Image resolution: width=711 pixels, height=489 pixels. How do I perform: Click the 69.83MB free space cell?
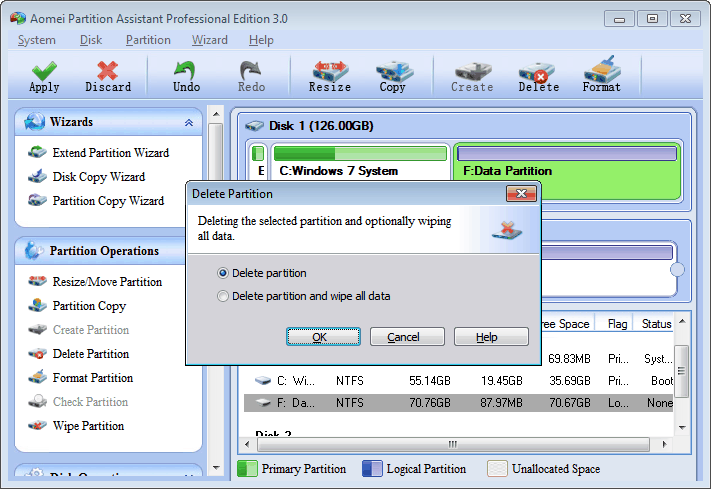[x=570, y=359]
